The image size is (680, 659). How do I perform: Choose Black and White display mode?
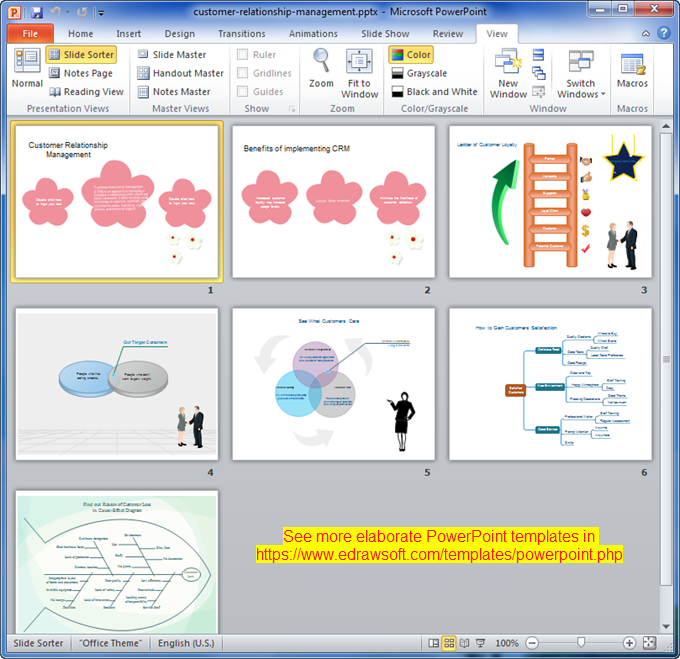tap(434, 92)
